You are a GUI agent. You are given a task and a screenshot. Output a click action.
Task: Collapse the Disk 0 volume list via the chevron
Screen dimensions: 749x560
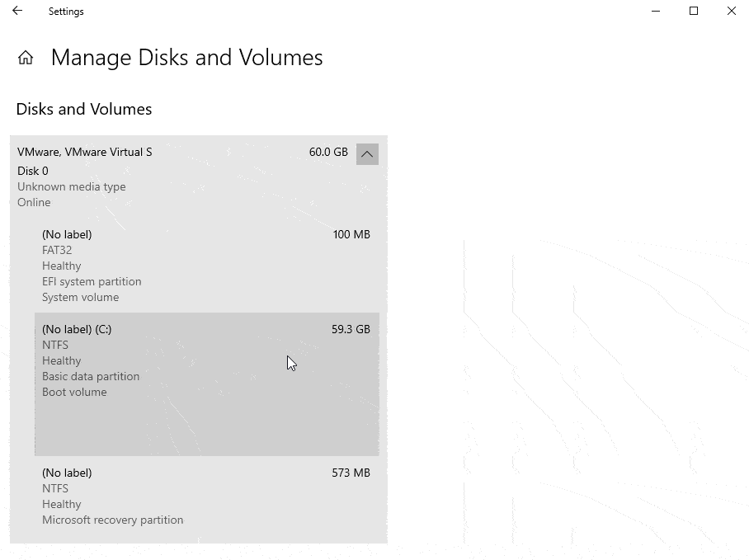367,154
